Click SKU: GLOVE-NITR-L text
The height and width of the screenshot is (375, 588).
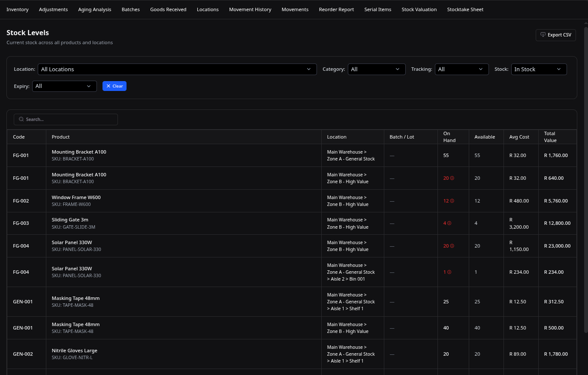tap(72, 357)
